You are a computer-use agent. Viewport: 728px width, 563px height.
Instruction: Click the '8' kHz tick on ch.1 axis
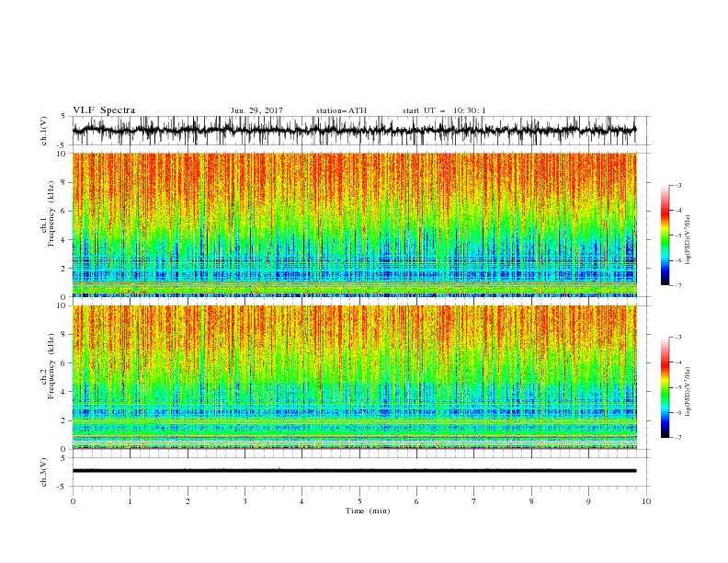coord(64,182)
